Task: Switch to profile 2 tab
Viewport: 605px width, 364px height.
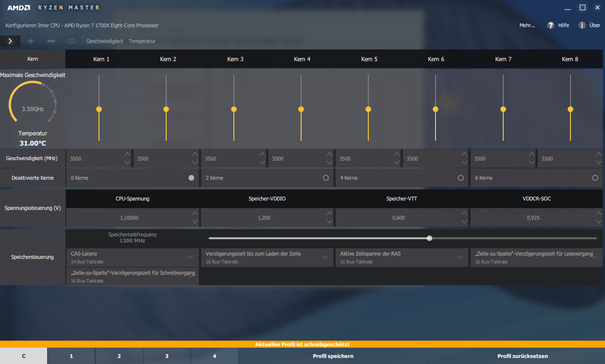Action: pyautogui.click(x=119, y=356)
